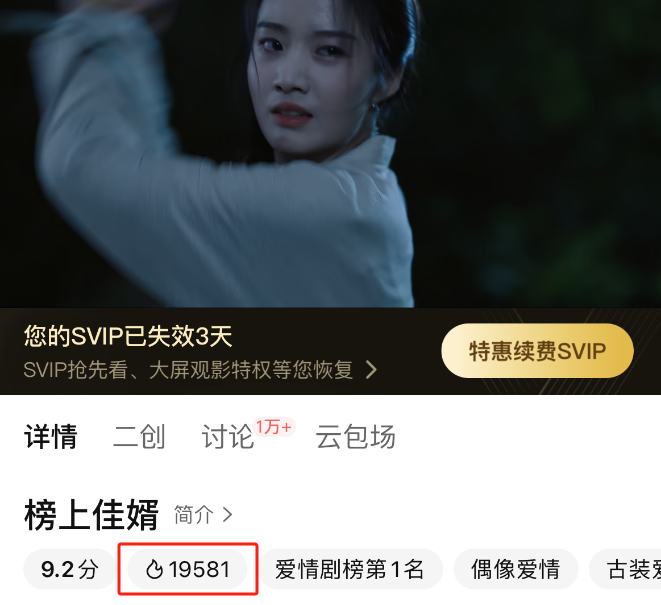
Task: Tap the chevron arrow beside 简介
Action: (x=228, y=515)
